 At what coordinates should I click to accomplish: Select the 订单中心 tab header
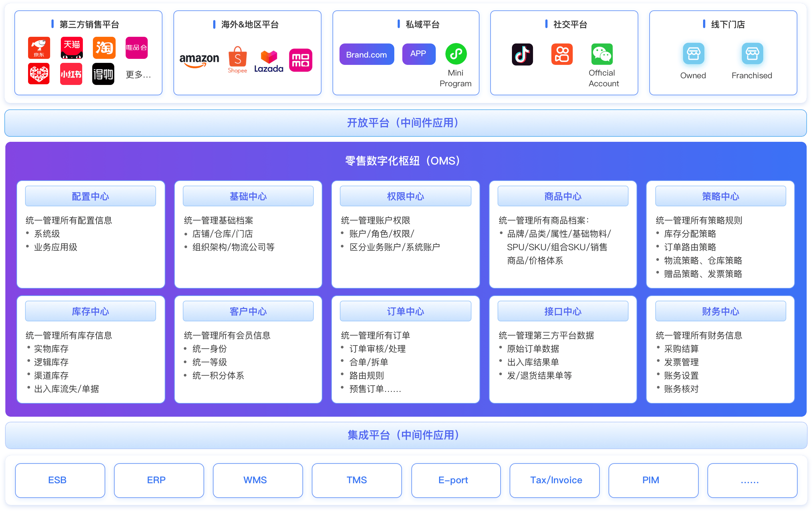(x=405, y=311)
